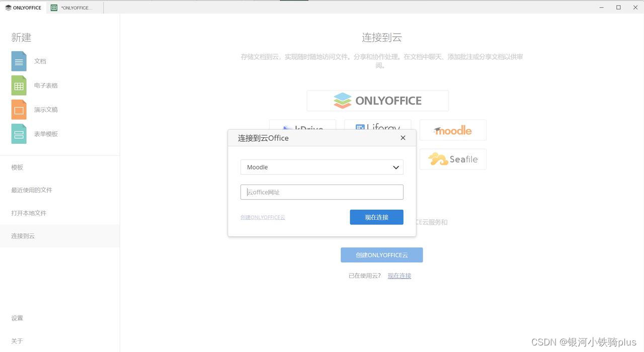Click the teal form template icon

click(19, 134)
